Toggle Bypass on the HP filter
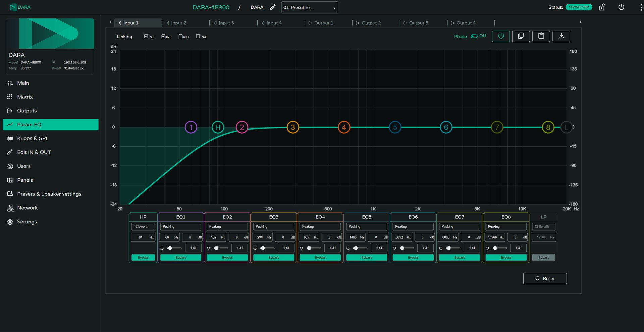This screenshot has height=332, width=644. (x=143, y=257)
